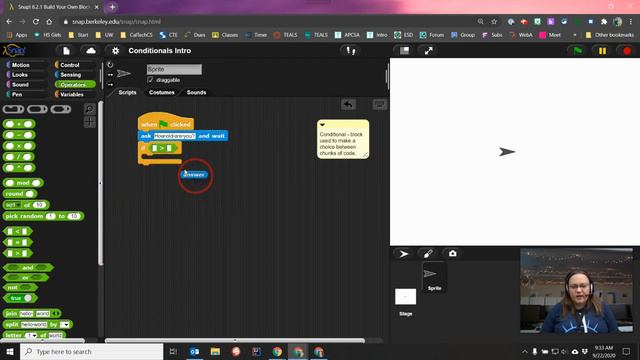Toggle the true boolean block switch
Viewport: 640px width, 360px height.
click(x=27, y=298)
